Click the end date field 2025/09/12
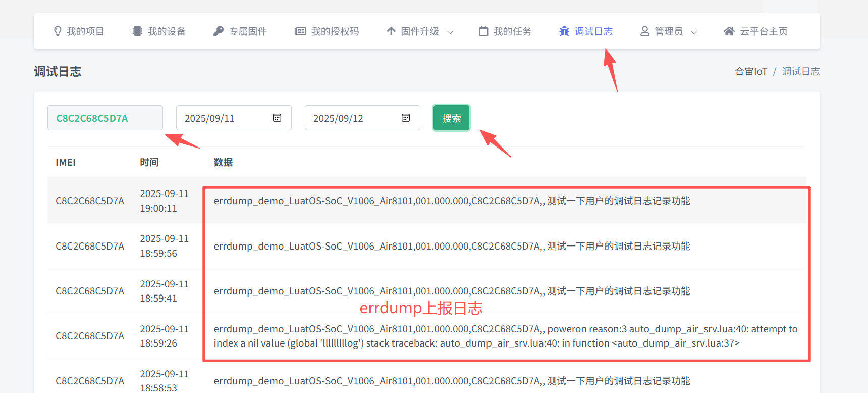 point(362,118)
